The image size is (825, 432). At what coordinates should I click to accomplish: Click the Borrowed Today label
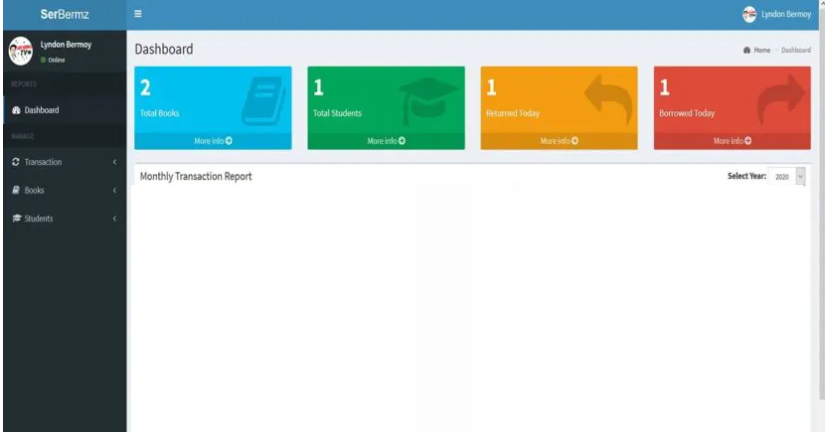click(687, 113)
